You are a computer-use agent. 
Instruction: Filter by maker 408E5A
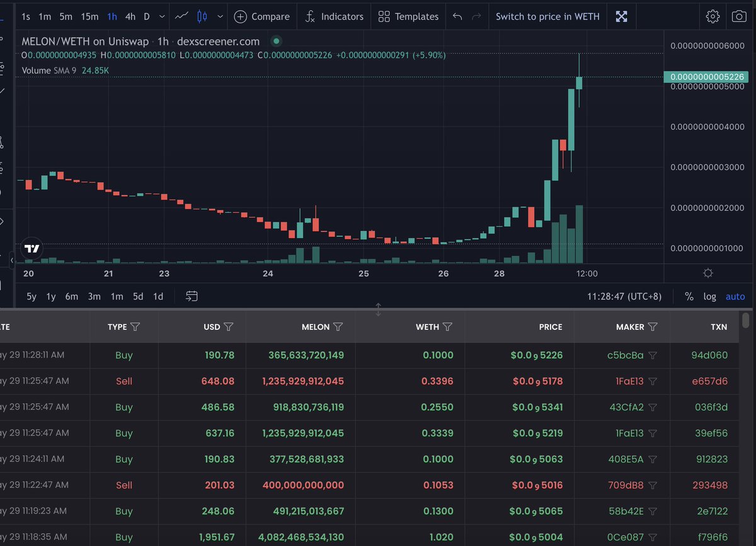[x=653, y=459]
